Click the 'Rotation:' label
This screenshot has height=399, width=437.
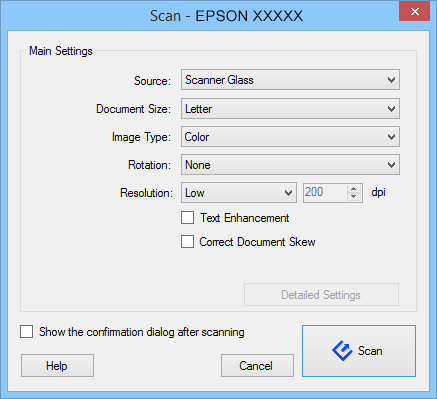coord(149,165)
